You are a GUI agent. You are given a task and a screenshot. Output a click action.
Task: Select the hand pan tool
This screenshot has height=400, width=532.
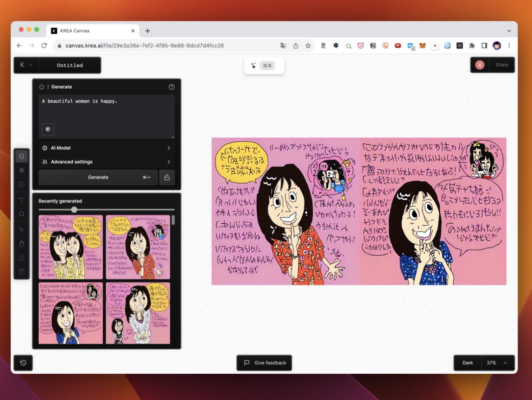coord(21,244)
